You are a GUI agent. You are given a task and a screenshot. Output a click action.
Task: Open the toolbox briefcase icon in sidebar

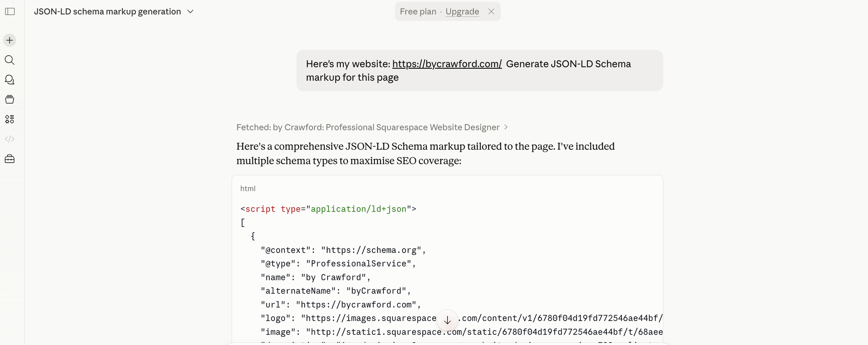point(10,159)
